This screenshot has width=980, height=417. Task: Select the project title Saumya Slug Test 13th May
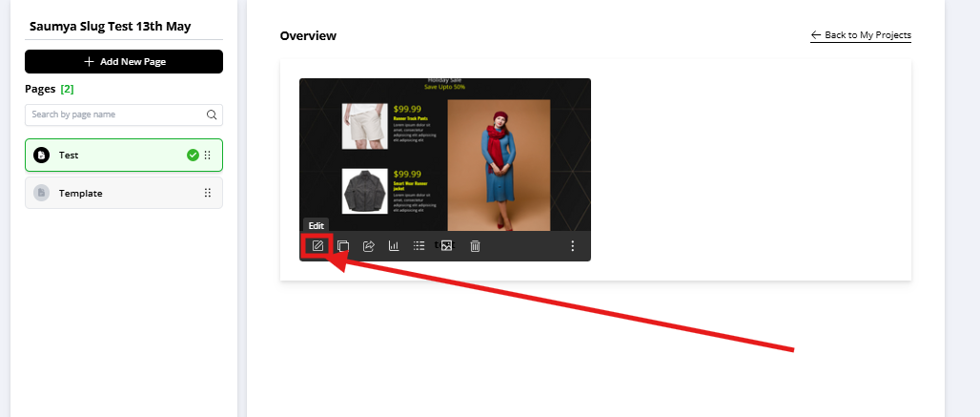pos(111,27)
